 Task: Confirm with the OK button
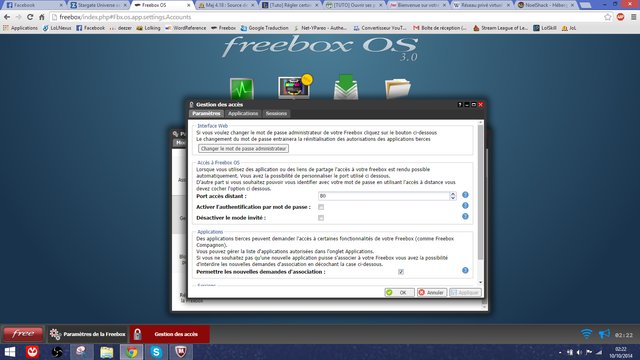pos(399,292)
